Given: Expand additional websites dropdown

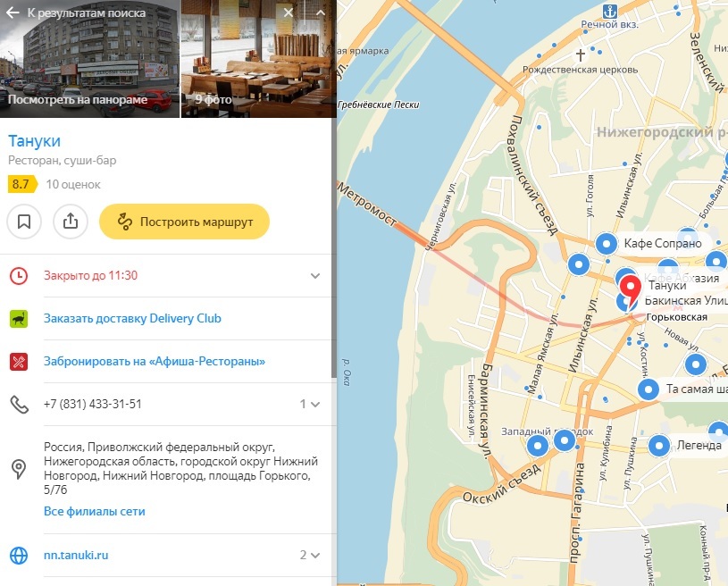Looking at the screenshot, I should tap(310, 555).
